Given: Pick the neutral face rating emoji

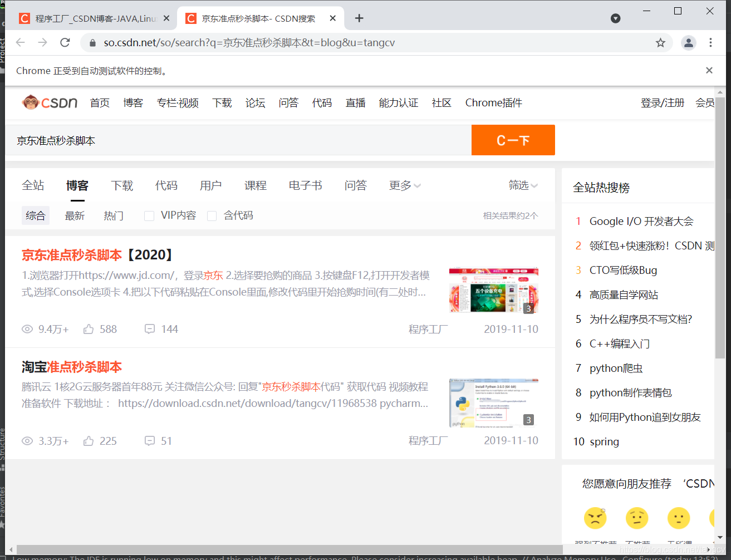Looking at the screenshot, I should (679, 518).
